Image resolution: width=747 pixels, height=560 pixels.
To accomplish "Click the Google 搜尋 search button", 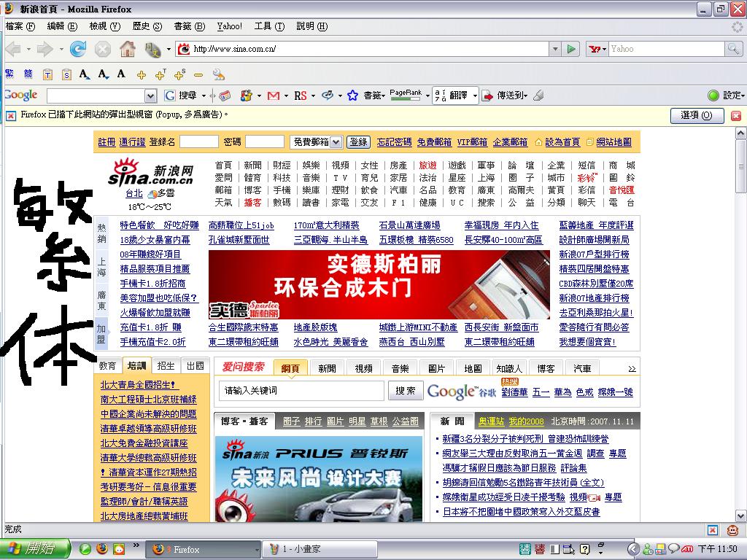I will (x=181, y=96).
